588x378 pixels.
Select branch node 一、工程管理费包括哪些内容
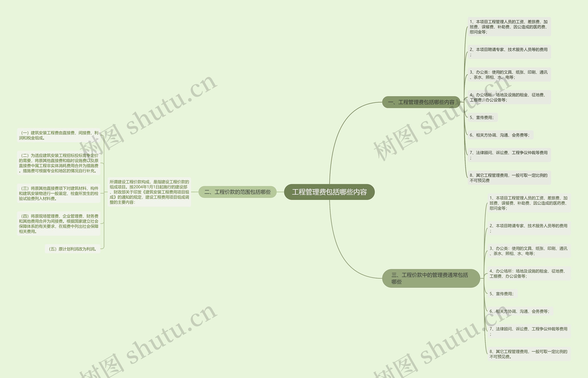click(421, 102)
